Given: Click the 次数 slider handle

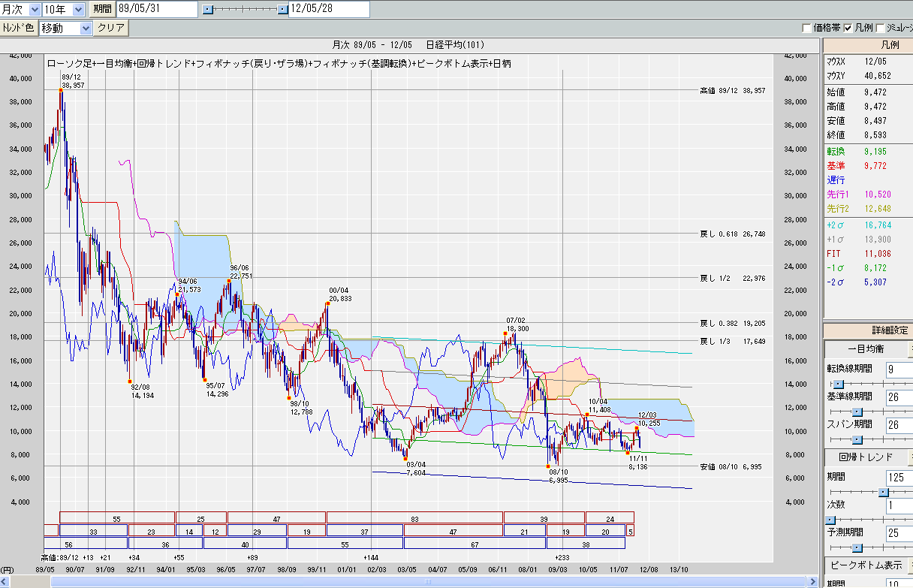Looking at the screenshot, I should pyautogui.click(x=830, y=520).
